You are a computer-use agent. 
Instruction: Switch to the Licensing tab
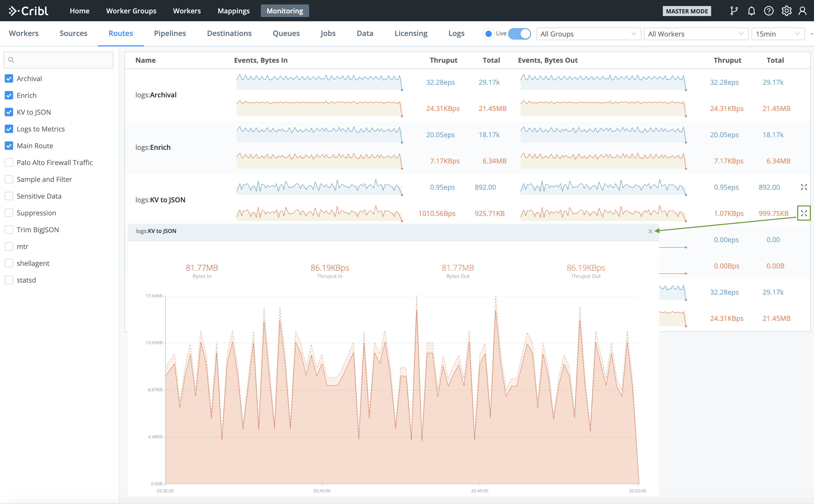(411, 33)
